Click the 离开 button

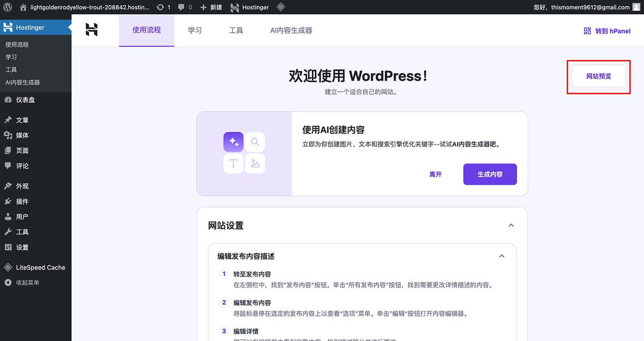[436, 174]
